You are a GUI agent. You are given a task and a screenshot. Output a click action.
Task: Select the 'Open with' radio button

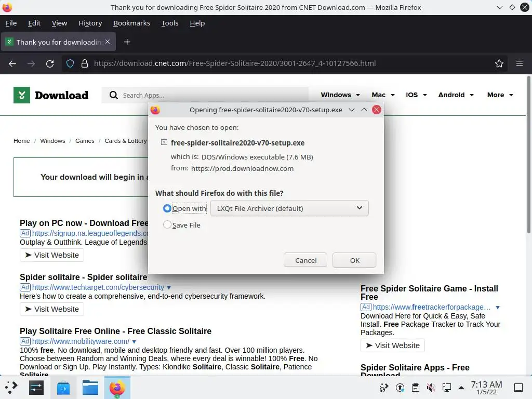(x=167, y=208)
